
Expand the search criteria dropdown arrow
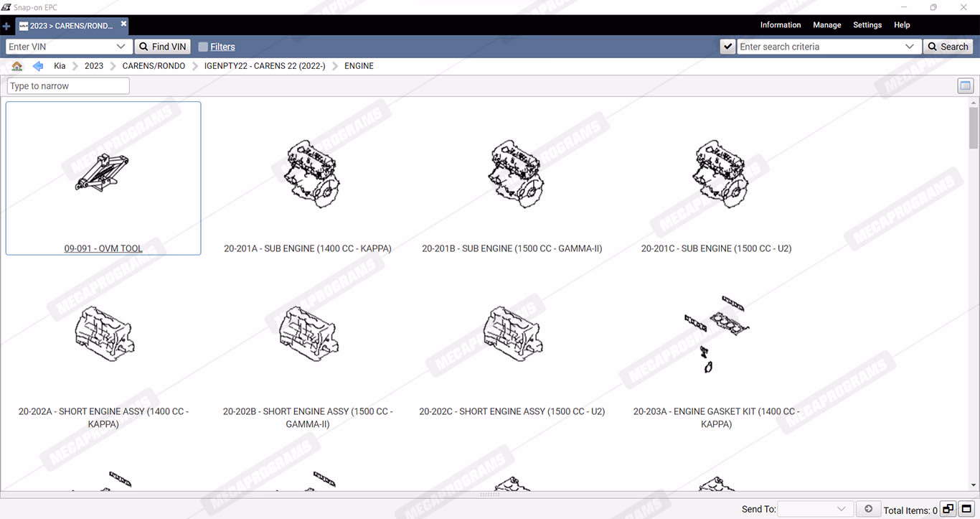point(910,47)
